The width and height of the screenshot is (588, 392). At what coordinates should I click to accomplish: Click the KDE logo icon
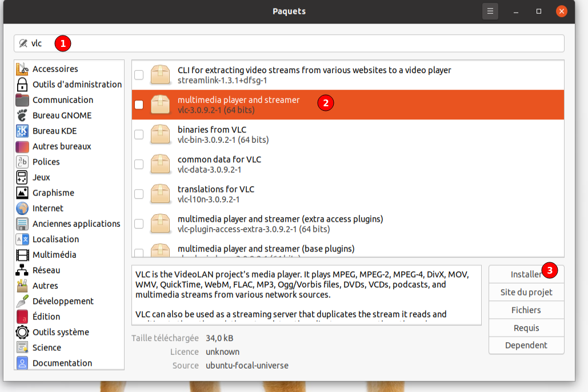pos(22,131)
